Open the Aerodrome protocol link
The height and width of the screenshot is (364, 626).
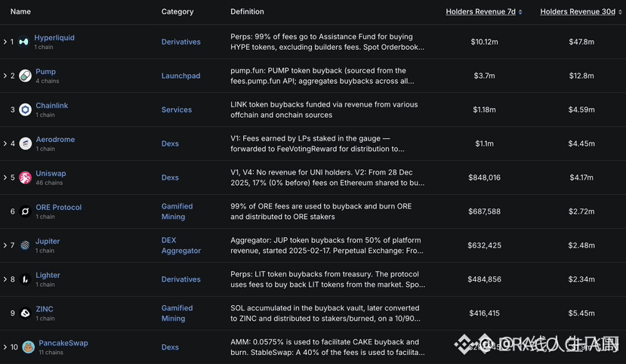(x=55, y=139)
